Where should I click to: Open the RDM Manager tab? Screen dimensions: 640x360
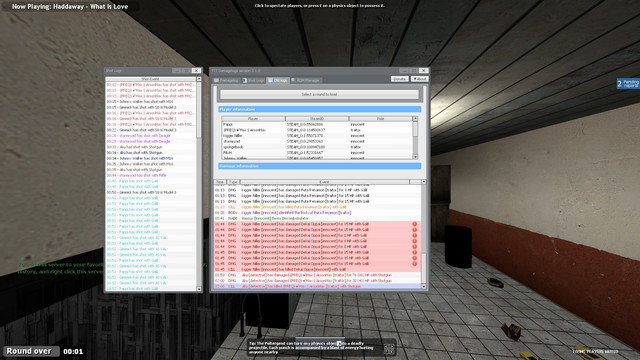pos(306,80)
